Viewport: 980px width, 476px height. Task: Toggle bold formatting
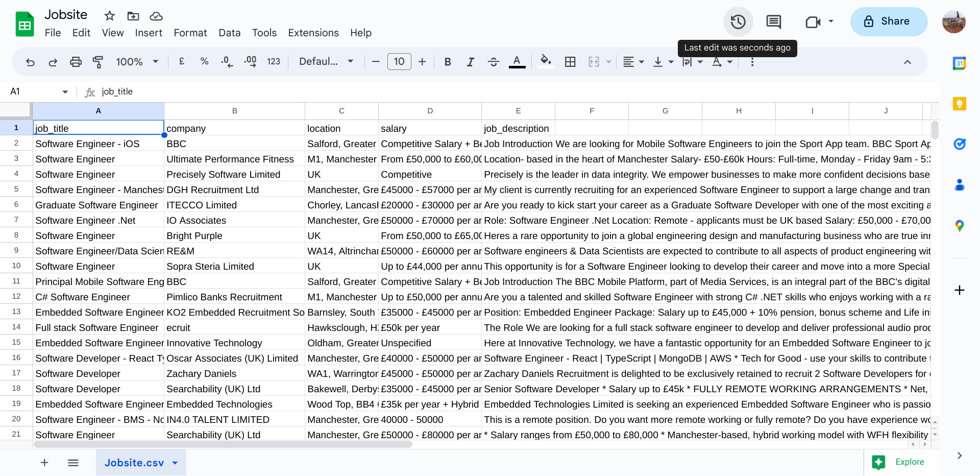tap(448, 62)
